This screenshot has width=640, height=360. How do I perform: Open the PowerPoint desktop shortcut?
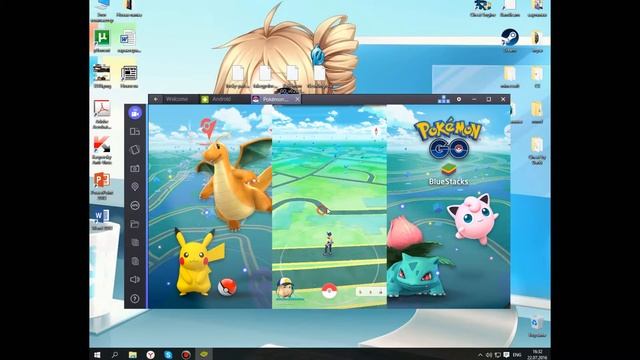(102, 186)
